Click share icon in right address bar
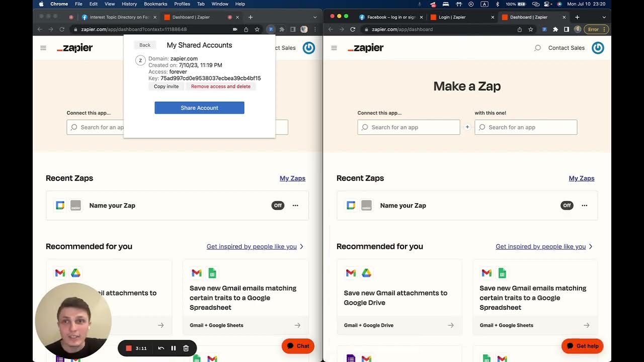644x362 pixels. click(520, 29)
